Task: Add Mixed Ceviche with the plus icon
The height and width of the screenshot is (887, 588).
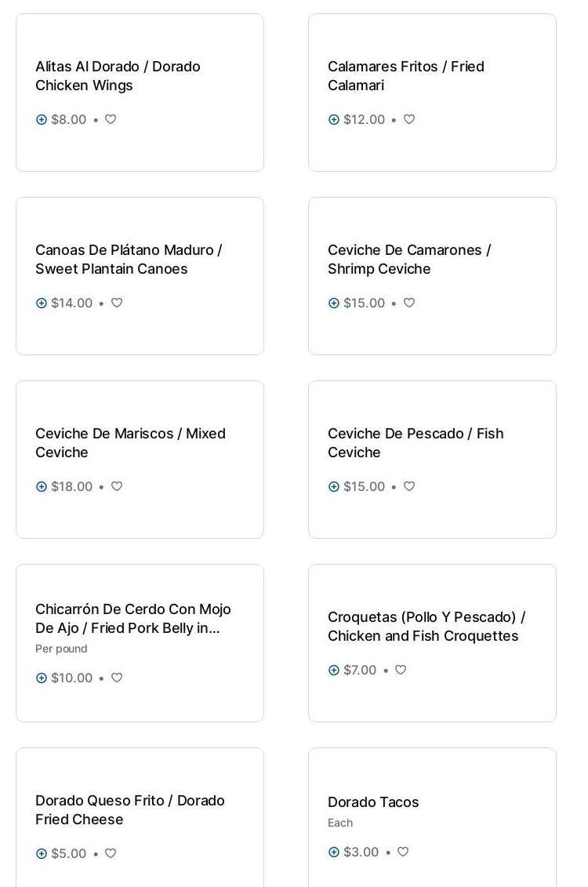Action: pos(42,487)
